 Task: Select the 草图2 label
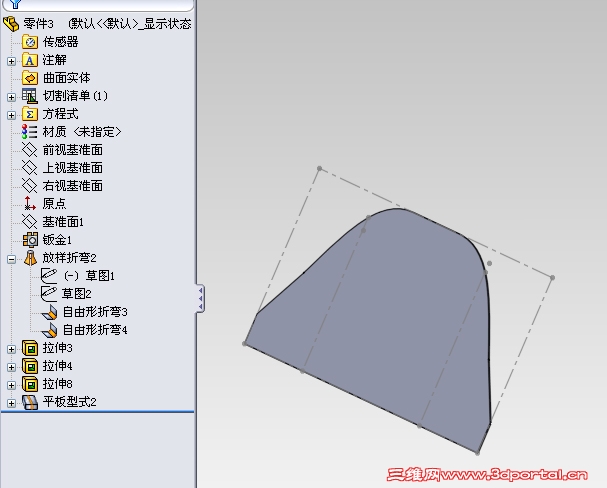77,294
